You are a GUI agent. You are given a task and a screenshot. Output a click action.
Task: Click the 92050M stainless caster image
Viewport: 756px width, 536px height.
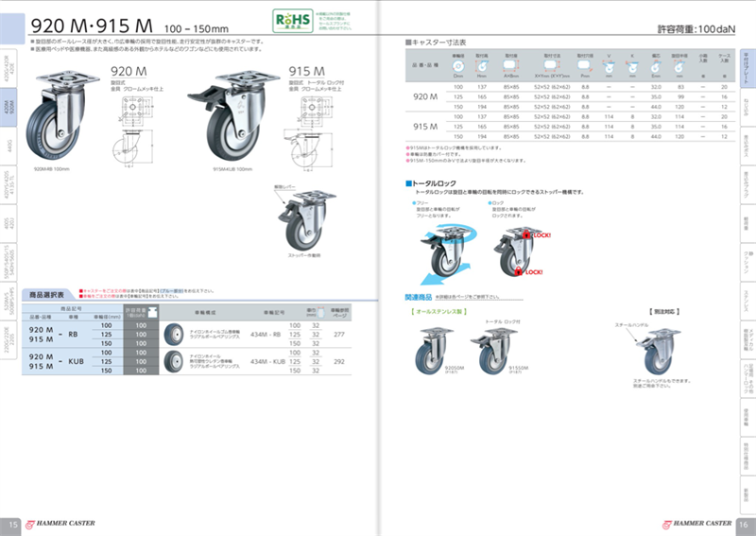click(434, 350)
